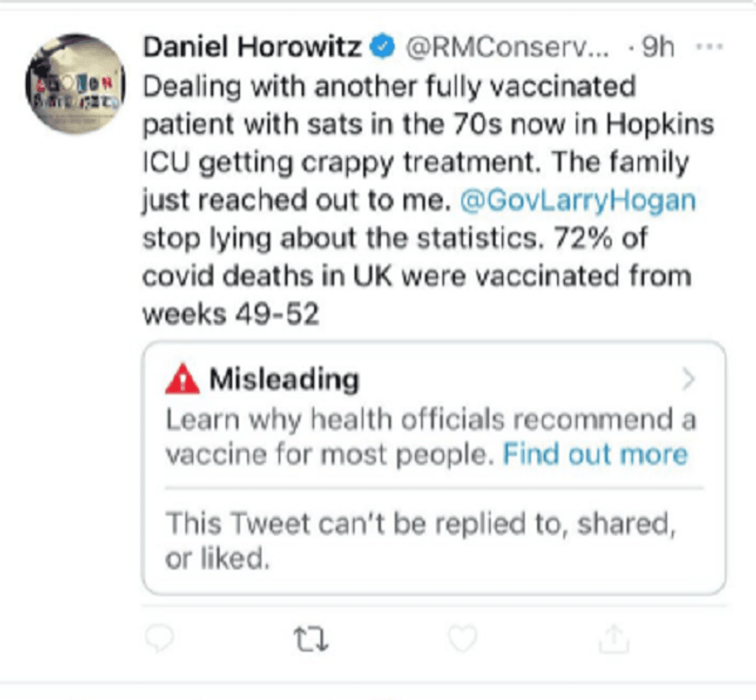Image resolution: width=756 pixels, height=700 pixels.
Task: Click the @RMConserv... username handle
Action: tap(507, 48)
